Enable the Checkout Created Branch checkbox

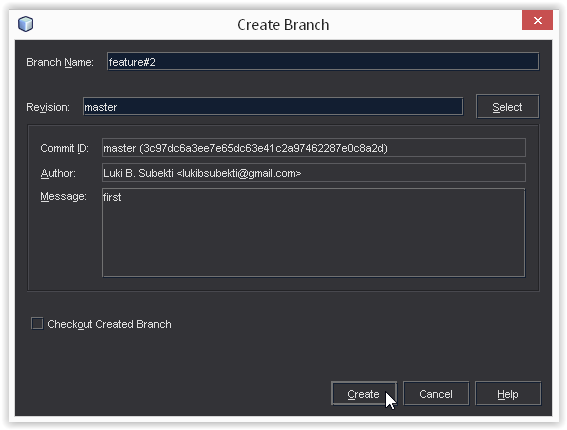[x=37, y=324]
